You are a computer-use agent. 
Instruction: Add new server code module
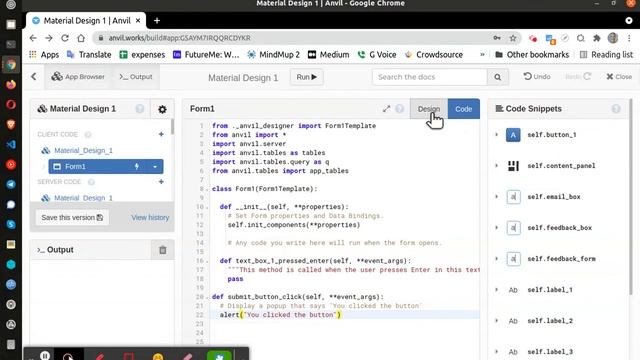pos(161,182)
